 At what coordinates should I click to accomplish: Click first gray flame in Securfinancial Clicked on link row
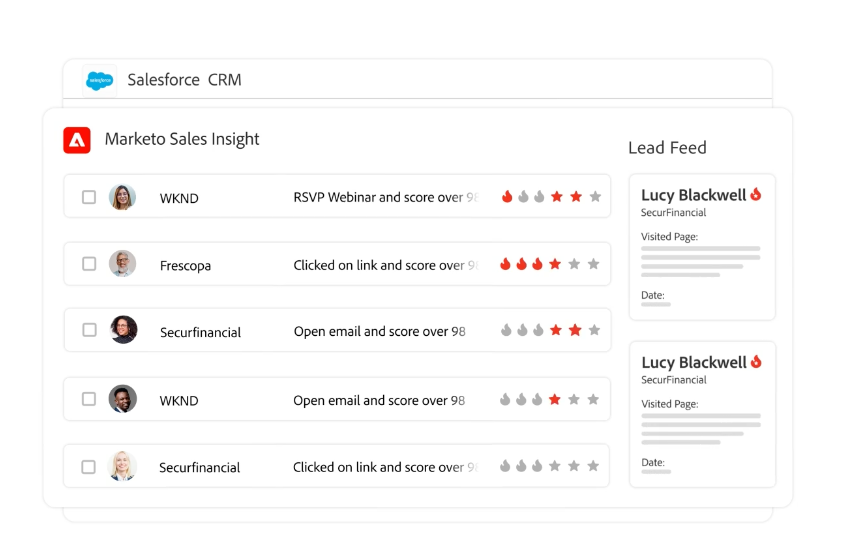click(x=505, y=466)
